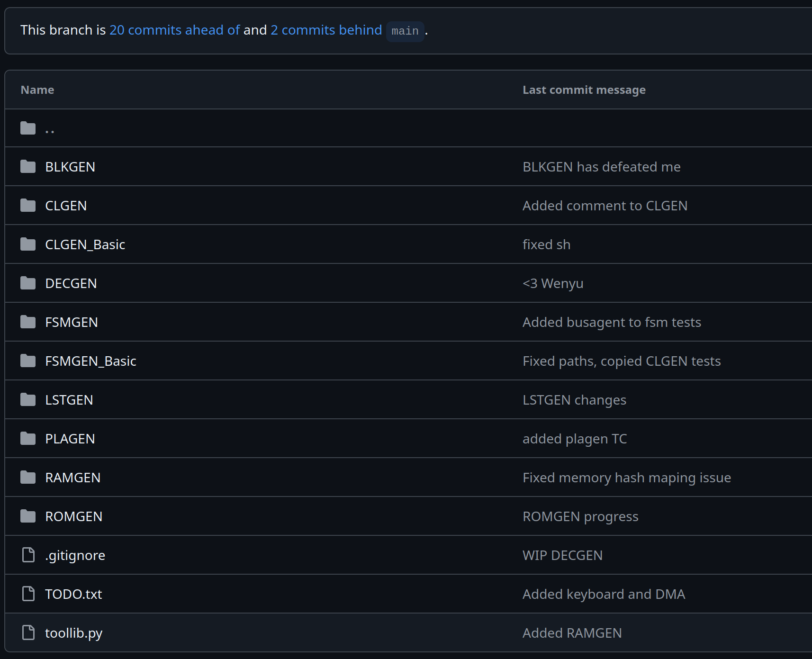Open the 20 commits ahead of link

[174, 30]
